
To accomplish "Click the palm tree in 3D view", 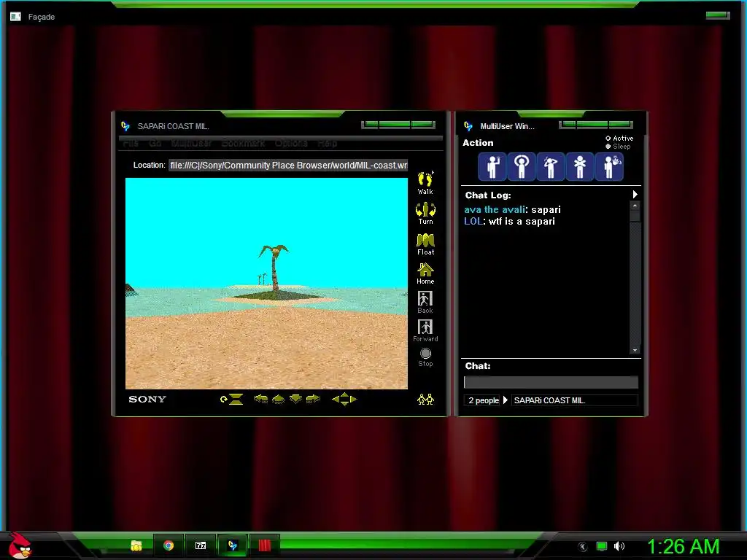I will click(x=274, y=268).
